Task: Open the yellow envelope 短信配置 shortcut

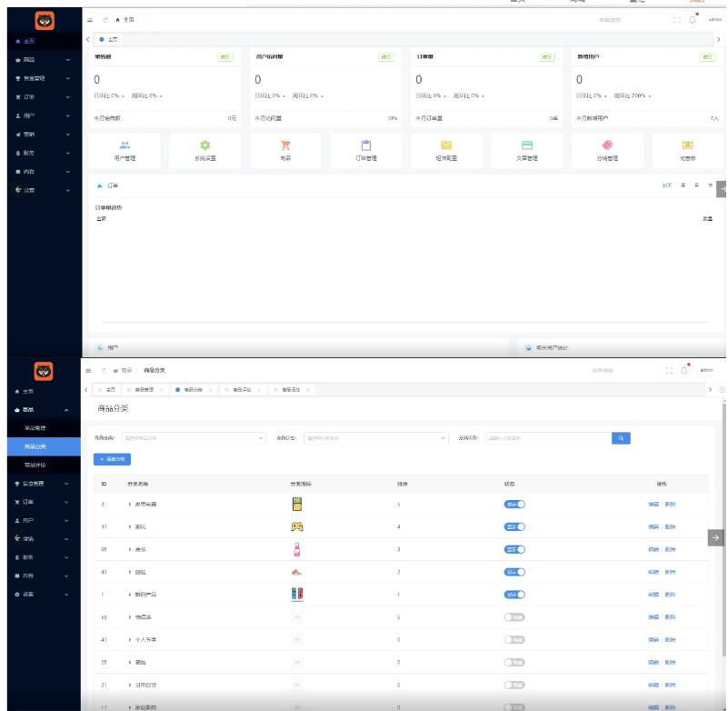Action: (x=446, y=145)
